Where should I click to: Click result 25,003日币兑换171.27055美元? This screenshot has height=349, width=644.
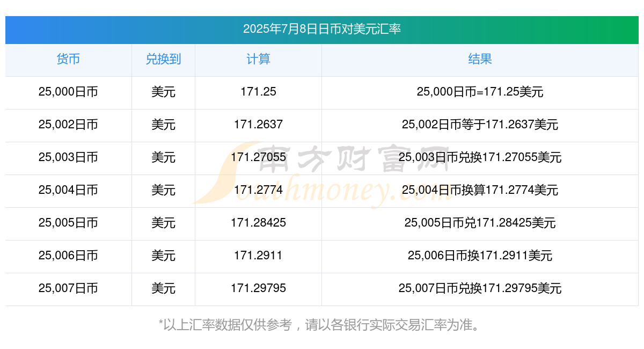click(480, 157)
